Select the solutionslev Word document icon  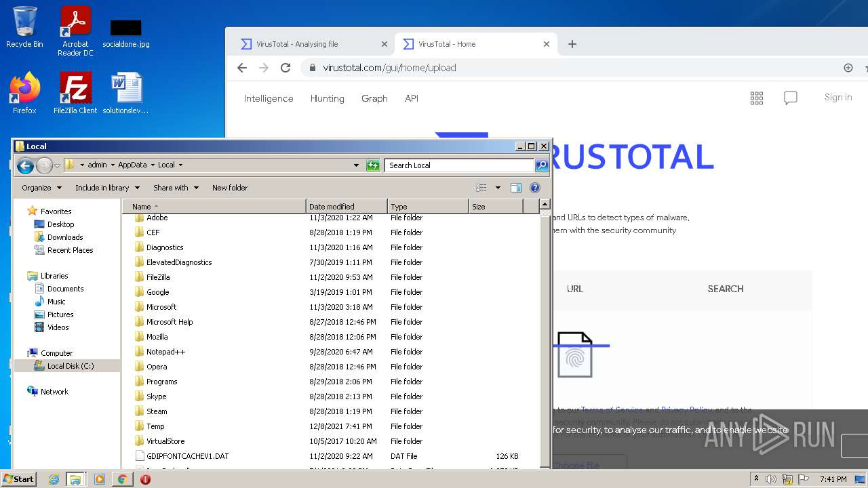(126, 93)
